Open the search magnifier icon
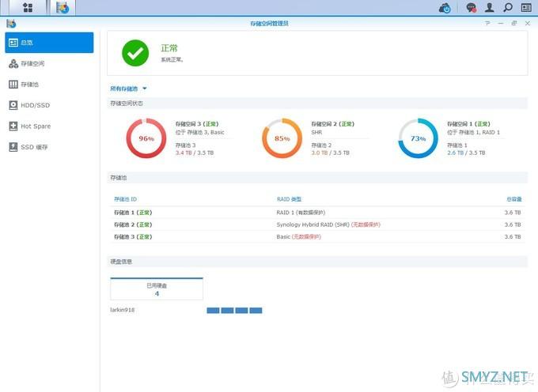The height and width of the screenshot is (392, 538). click(507, 8)
